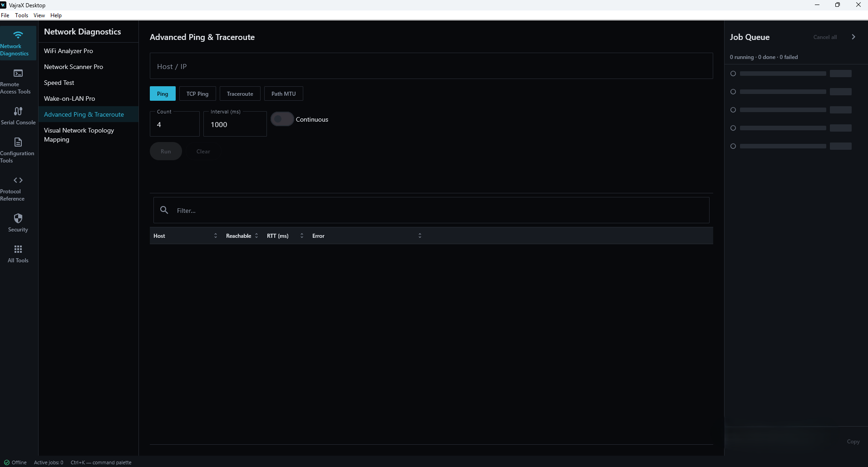Viewport: 868px width, 467px height.
Task: Click 'Ctrl+K — command palette' status text
Action: (x=101, y=462)
